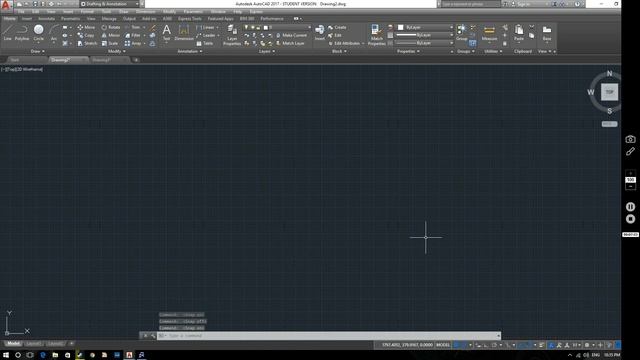
Task: Open Drafting & Annotation workspace dropdown
Action: pyautogui.click(x=109, y=4)
